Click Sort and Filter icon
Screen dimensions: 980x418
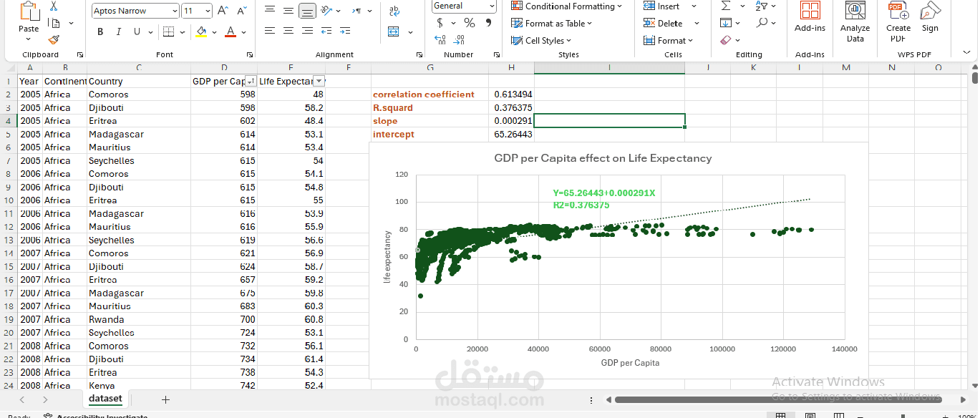(762, 6)
